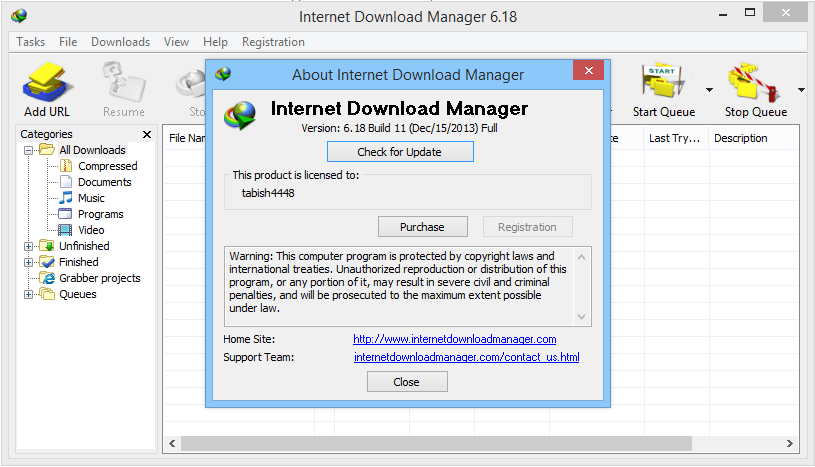Click the All Downloads open folder icon

point(47,150)
